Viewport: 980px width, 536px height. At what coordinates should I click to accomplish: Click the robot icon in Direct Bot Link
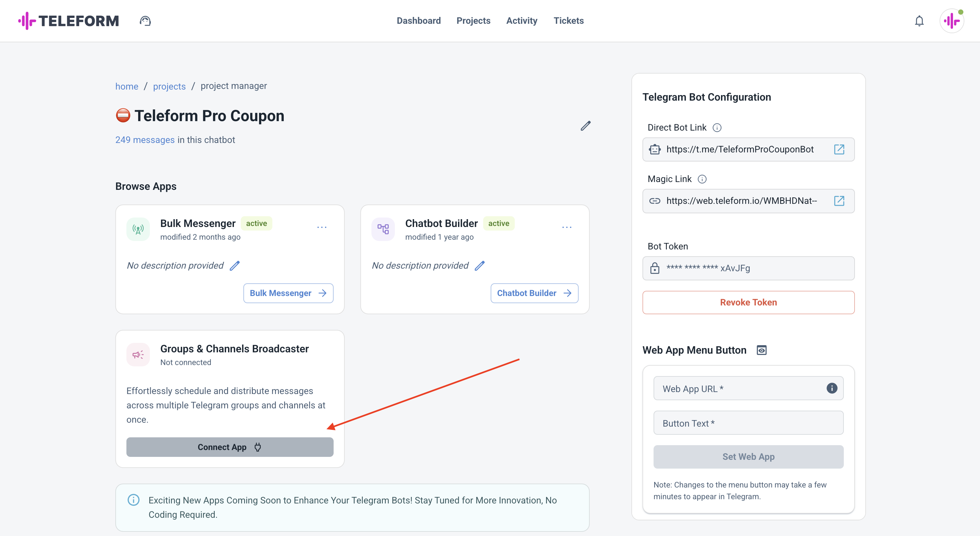coord(655,149)
